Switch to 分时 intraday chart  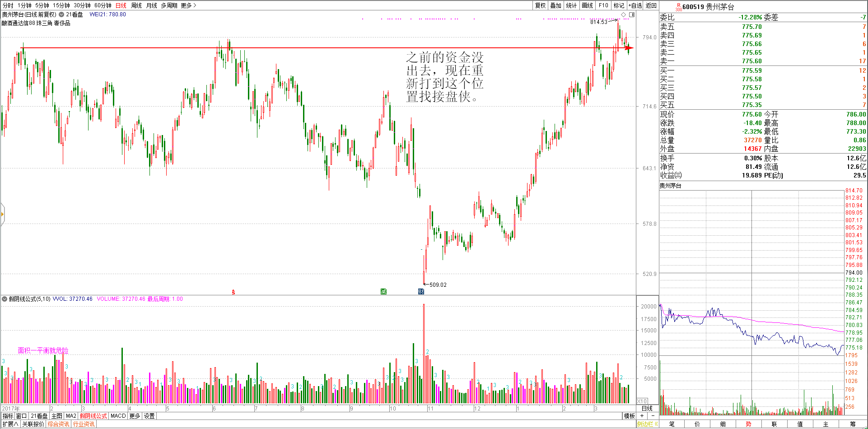[8, 5]
